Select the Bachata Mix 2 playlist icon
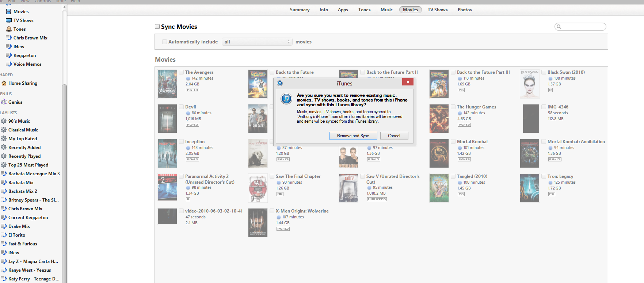The height and width of the screenshot is (283, 644). tap(4, 191)
